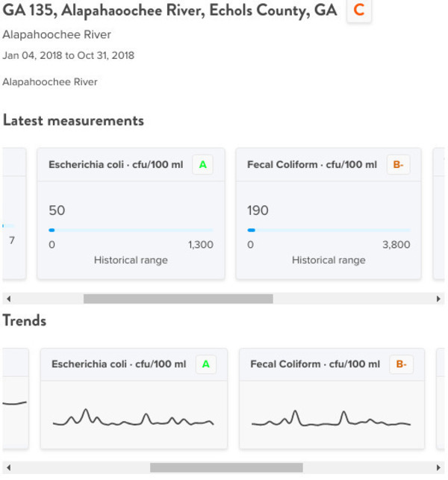The image size is (448, 480).
Task: Click left arrow of measurements scrollbar
Action: [x=8, y=299]
